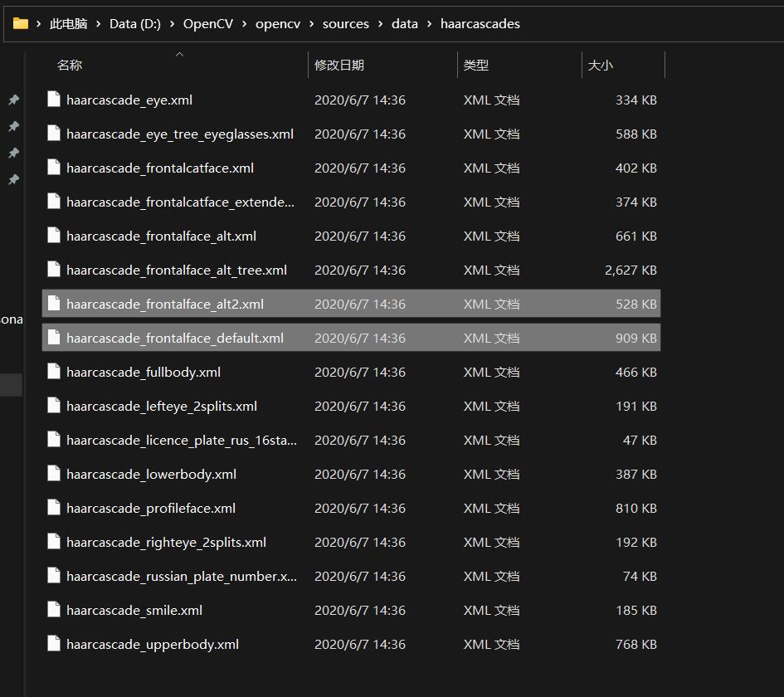Select haarcascade_eye_tree_eyeglasses.xml file name
The width and height of the screenshot is (784, 697).
click(180, 134)
